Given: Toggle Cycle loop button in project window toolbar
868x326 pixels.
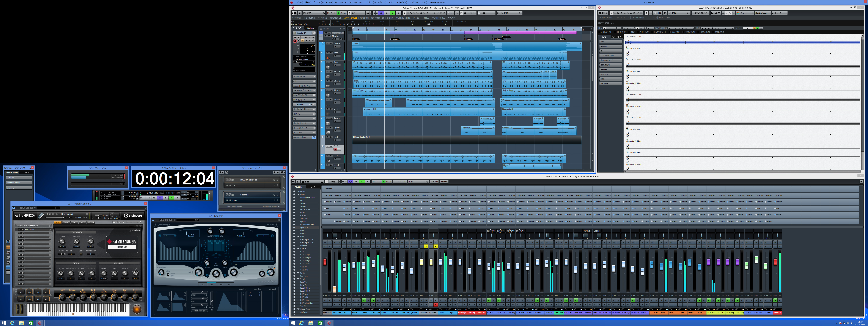Looking at the screenshot, I should pyautogui.click(x=381, y=13).
